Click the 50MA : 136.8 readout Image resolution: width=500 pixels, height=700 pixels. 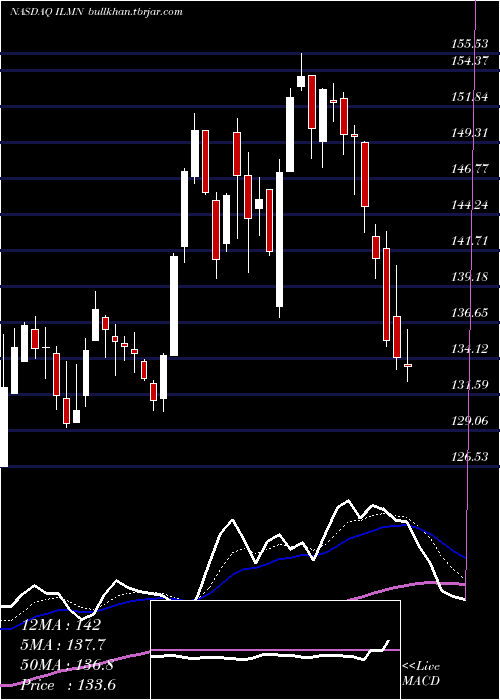click(x=67, y=665)
